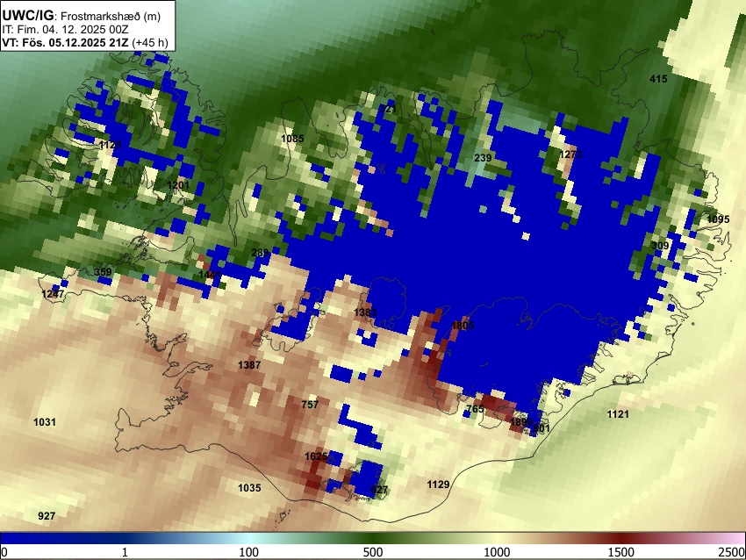
Task: Click the map value 1031 in the southwest sea
Action: (x=45, y=422)
